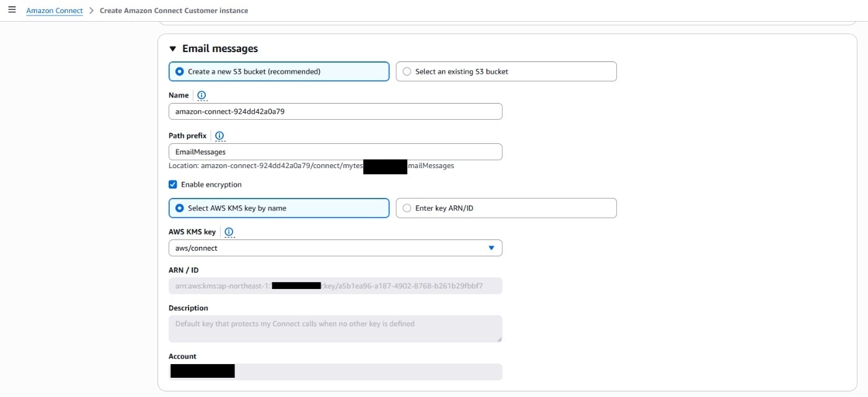Open the info icon beside AWS KMS key

229,232
